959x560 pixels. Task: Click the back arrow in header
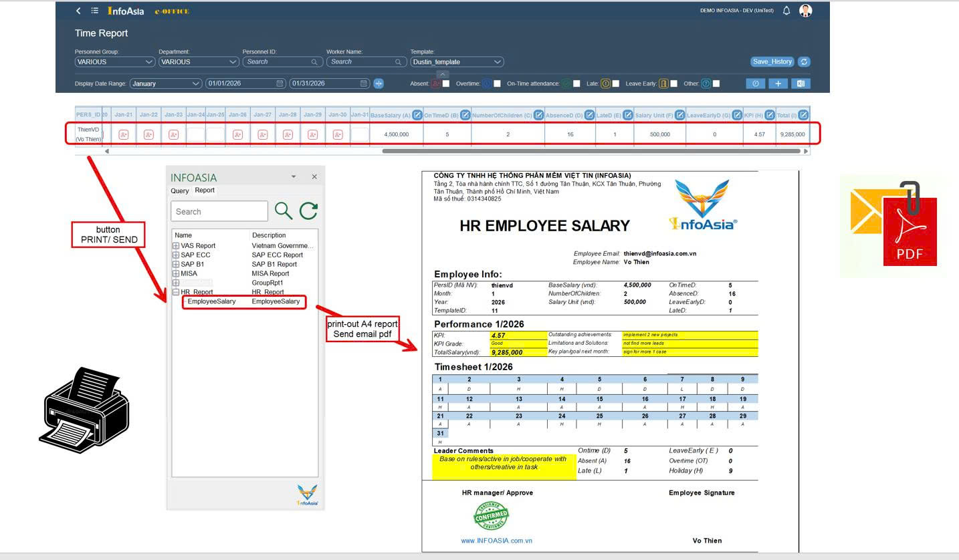78,11
